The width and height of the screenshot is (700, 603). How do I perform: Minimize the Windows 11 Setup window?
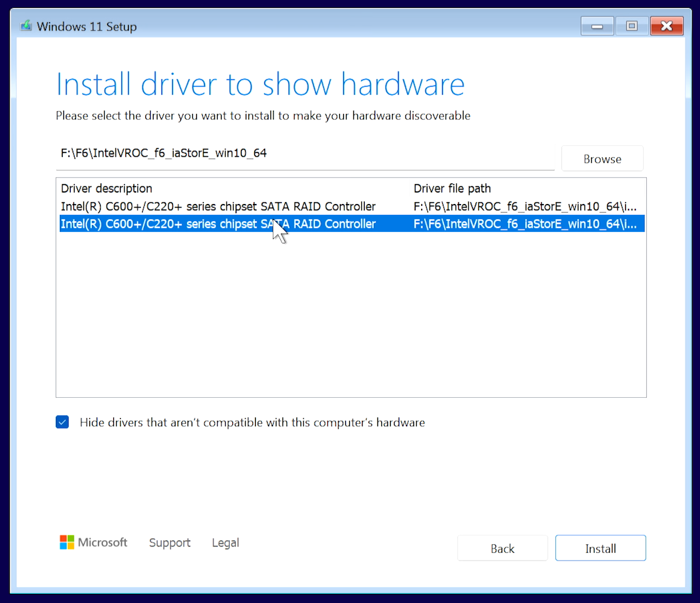coord(597,26)
